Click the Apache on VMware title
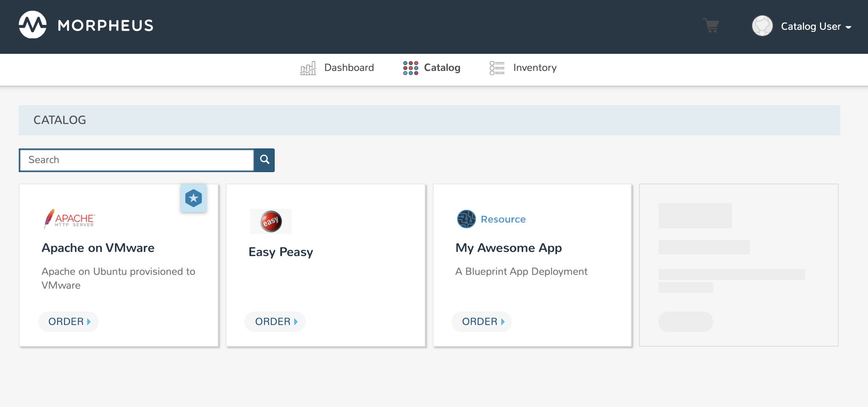Image resolution: width=868 pixels, height=407 pixels. pyautogui.click(x=98, y=248)
